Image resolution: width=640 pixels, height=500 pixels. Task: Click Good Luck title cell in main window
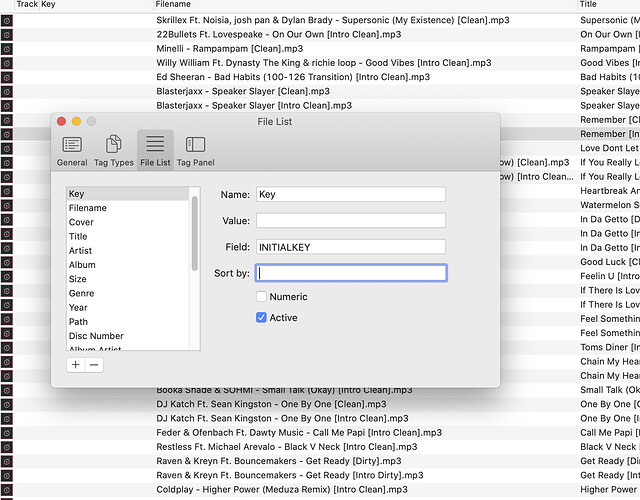tap(610, 262)
